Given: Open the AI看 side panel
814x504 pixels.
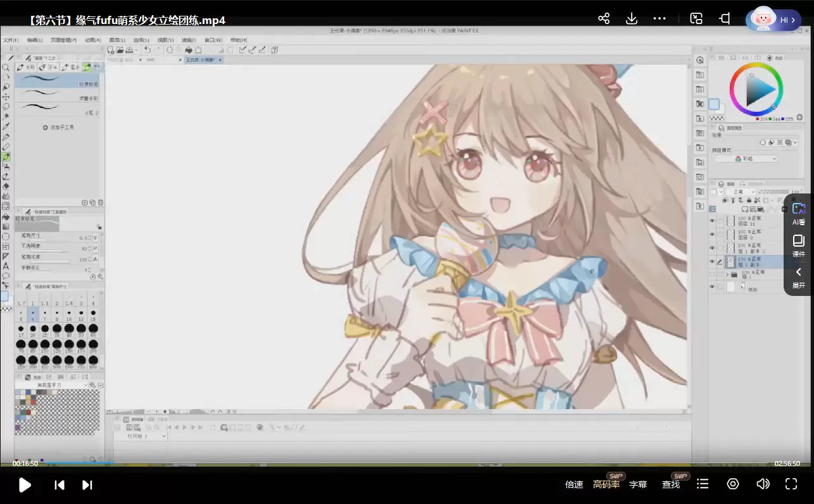Looking at the screenshot, I should [x=799, y=214].
